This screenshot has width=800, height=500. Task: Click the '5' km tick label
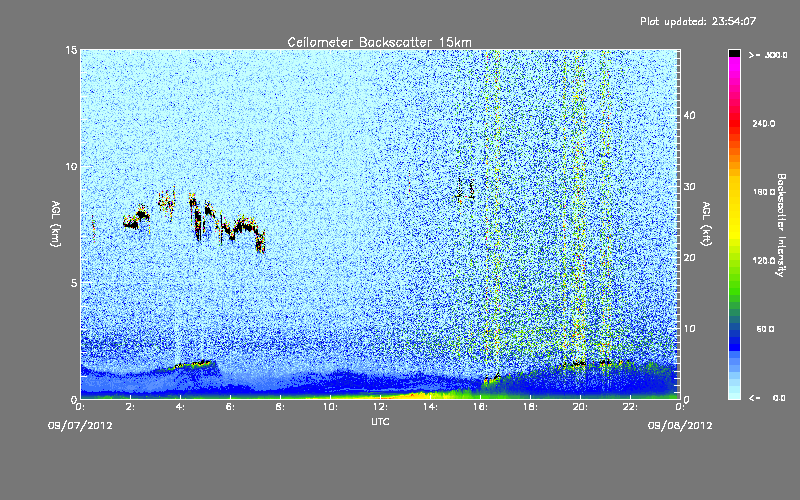[74, 283]
